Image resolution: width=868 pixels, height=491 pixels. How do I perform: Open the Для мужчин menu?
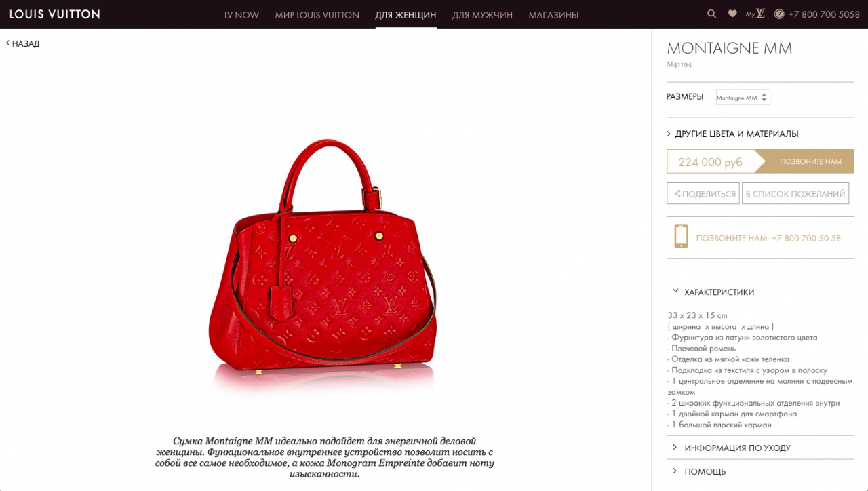click(482, 14)
